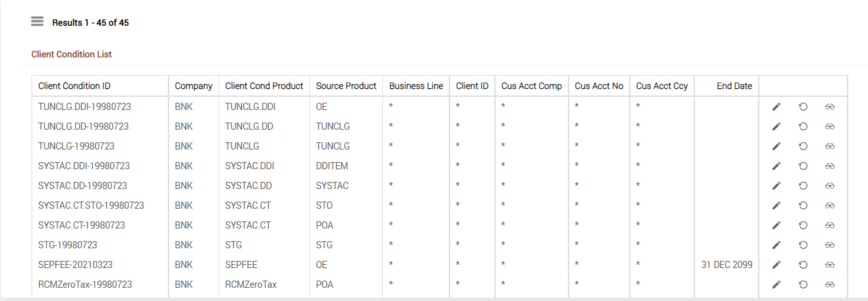Click the reverse icon for SYSTAC.DD-19980723 row
Viewport: 868px width, 301px height.
(803, 186)
